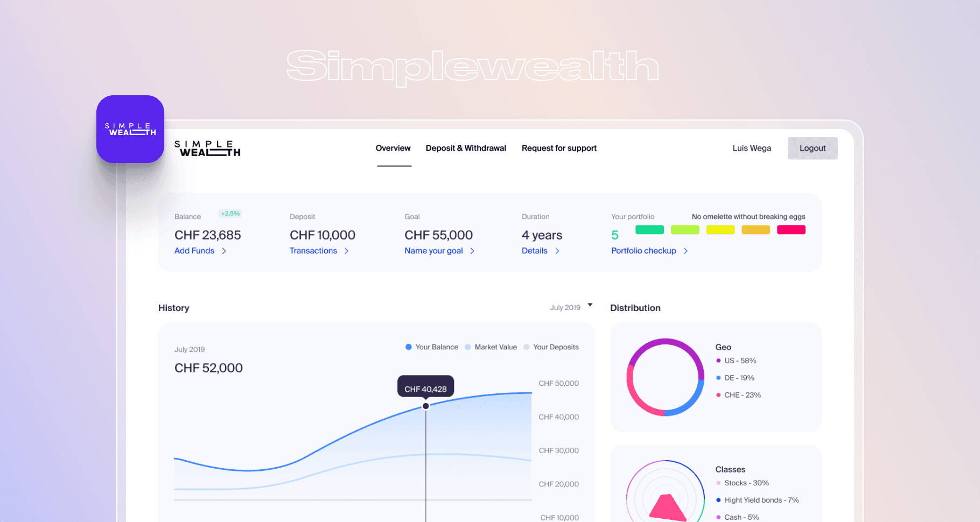Click the chart data point marker
Screen dimensions: 980x522
point(426,406)
